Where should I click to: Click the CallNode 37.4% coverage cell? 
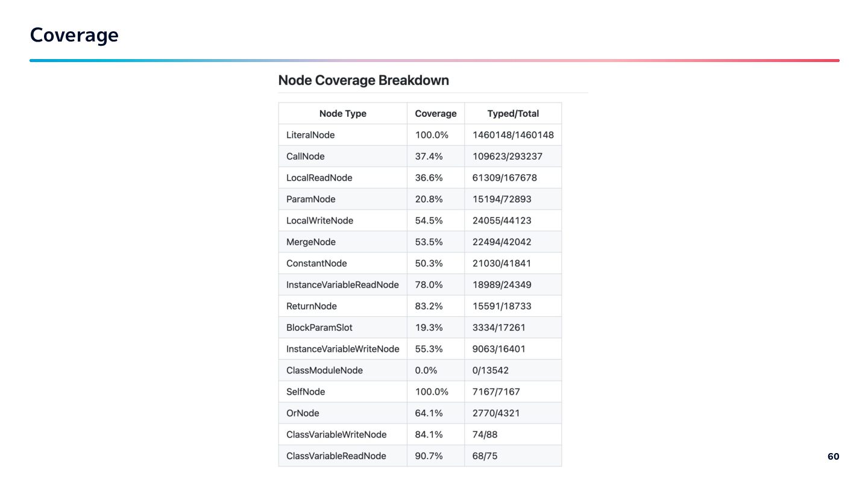[x=429, y=157]
